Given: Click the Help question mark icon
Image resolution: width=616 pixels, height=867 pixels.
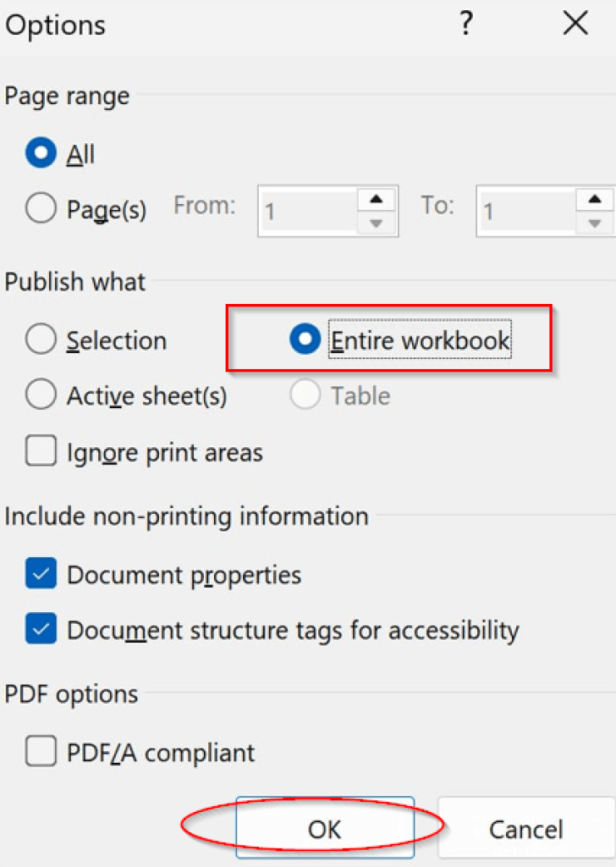Looking at the screenshot, I should pyautogui.click(x=466, y=25).
